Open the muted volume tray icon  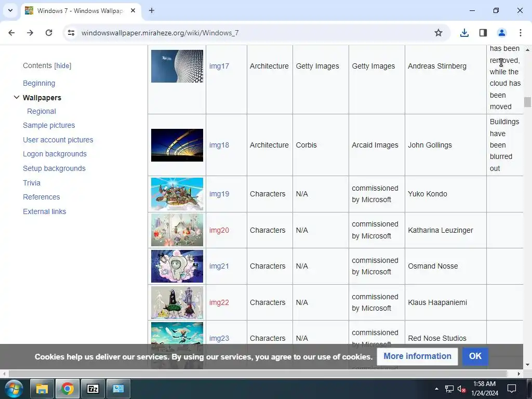(461, 389)
